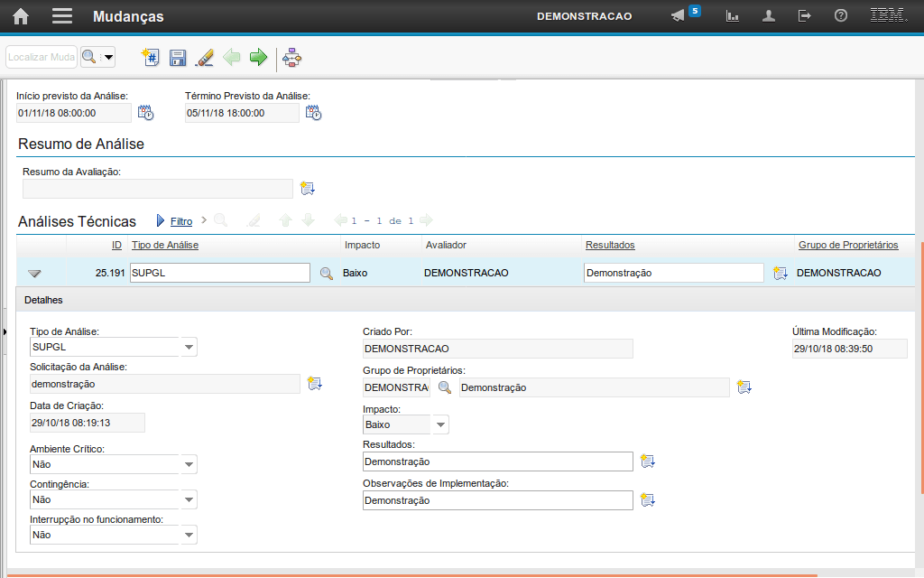Open lookup magnifier beside SUPGL row field
Image resolution: width=924 pixels, height=578 pixels.
(x=327, y=273)
